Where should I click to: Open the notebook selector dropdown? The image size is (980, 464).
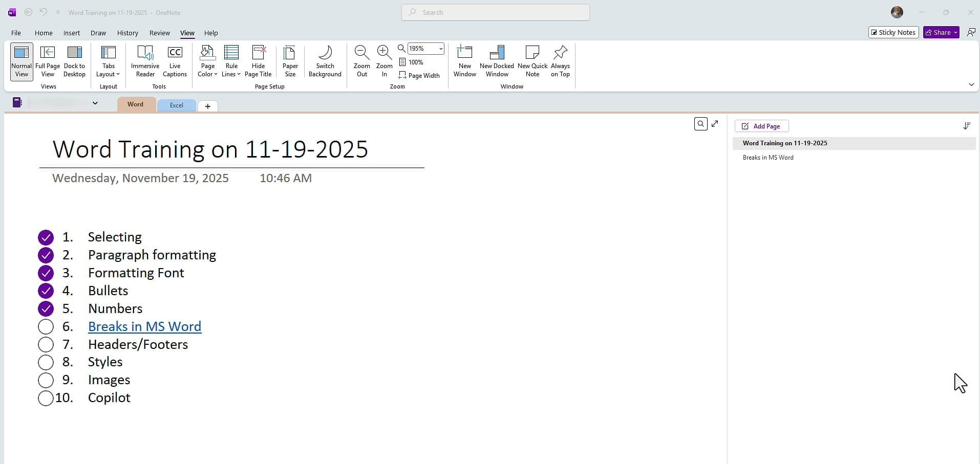[x=95, y=103]
